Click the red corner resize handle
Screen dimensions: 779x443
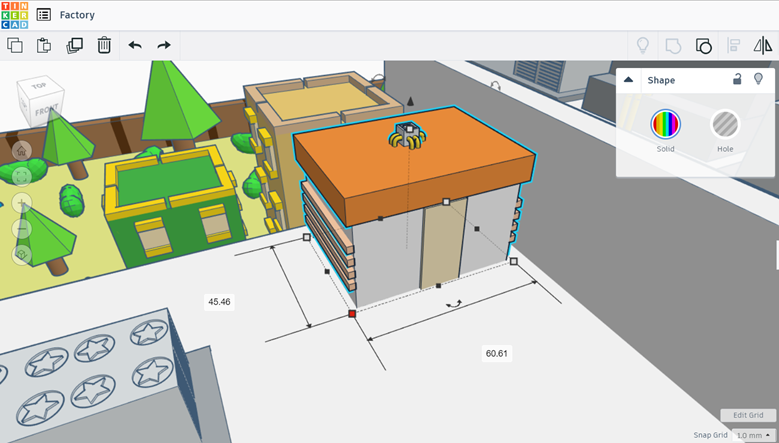(352, 313)
